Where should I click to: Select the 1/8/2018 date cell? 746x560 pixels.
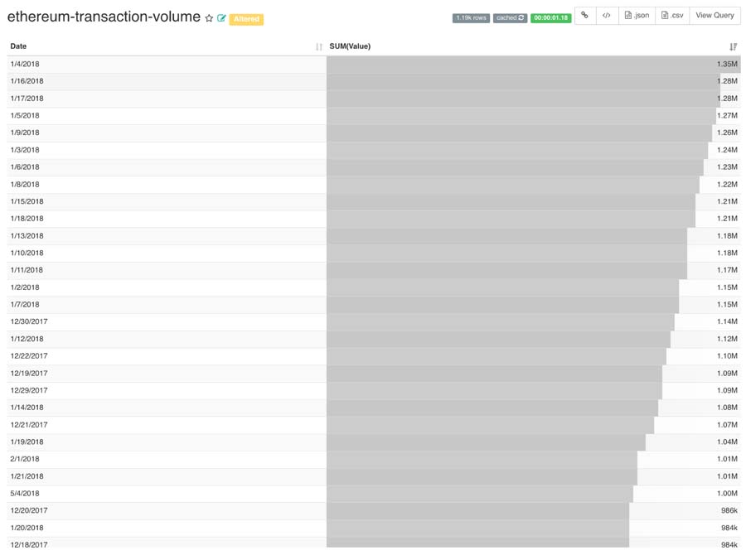tap(167, 185)
